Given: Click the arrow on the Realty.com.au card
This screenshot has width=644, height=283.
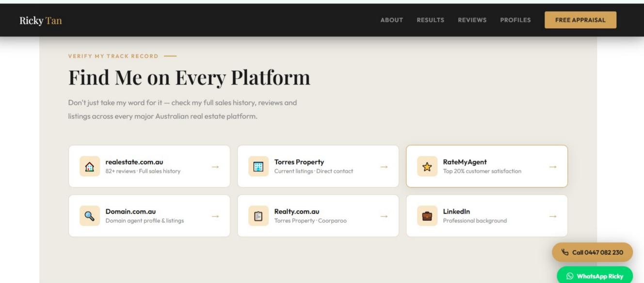Looking at the screenshot, I should [384, 216].
